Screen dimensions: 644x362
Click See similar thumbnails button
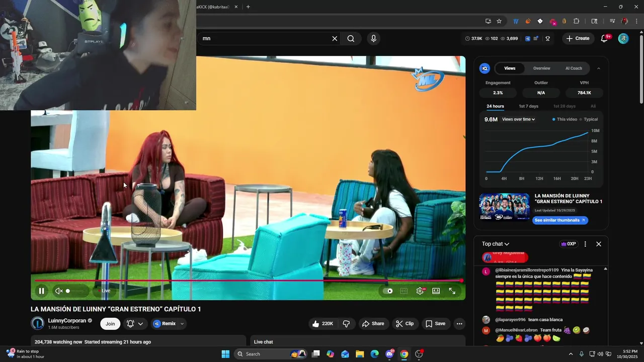[x=560, y=220]
